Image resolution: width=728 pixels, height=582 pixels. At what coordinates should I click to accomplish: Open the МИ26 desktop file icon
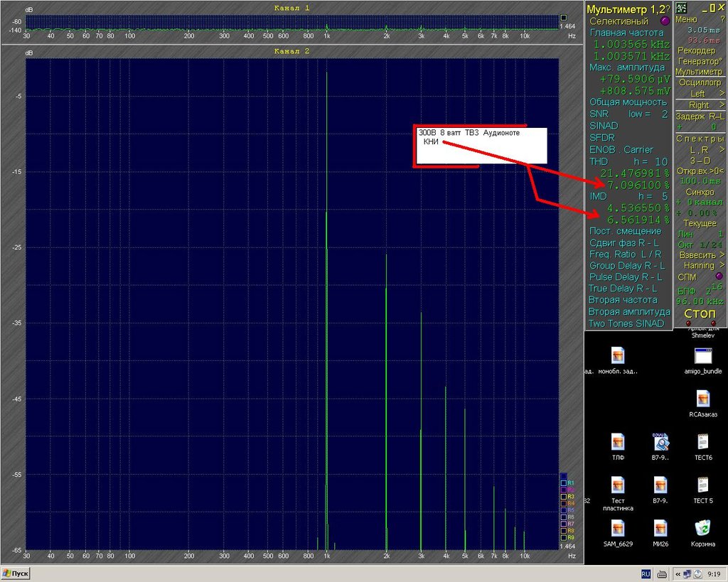[x=660, y=533]
